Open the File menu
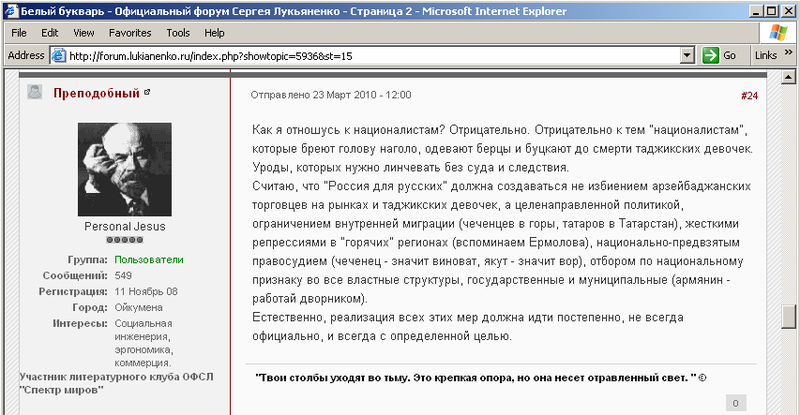The width and height of the screenshot is (800, 415). (19, 33)
